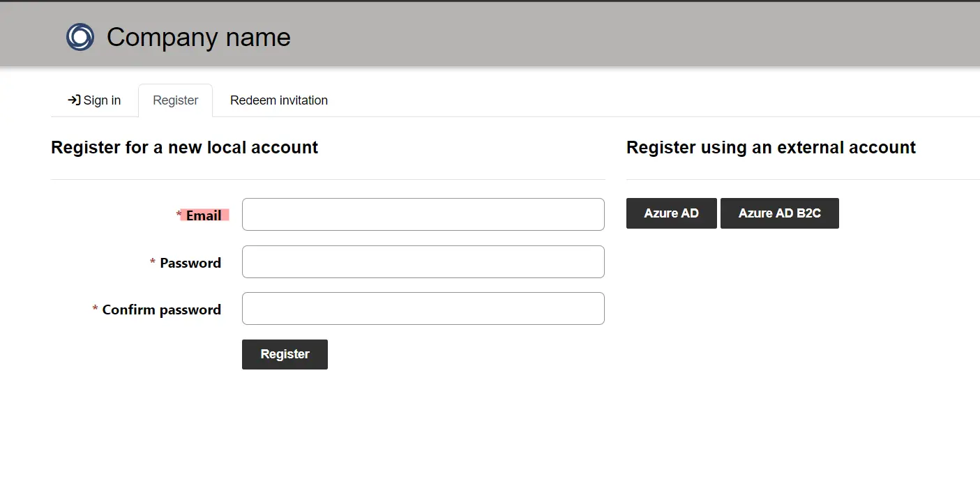Open the Redeem invitation tab
The image size is (980, 488).
tap(278, 100)
